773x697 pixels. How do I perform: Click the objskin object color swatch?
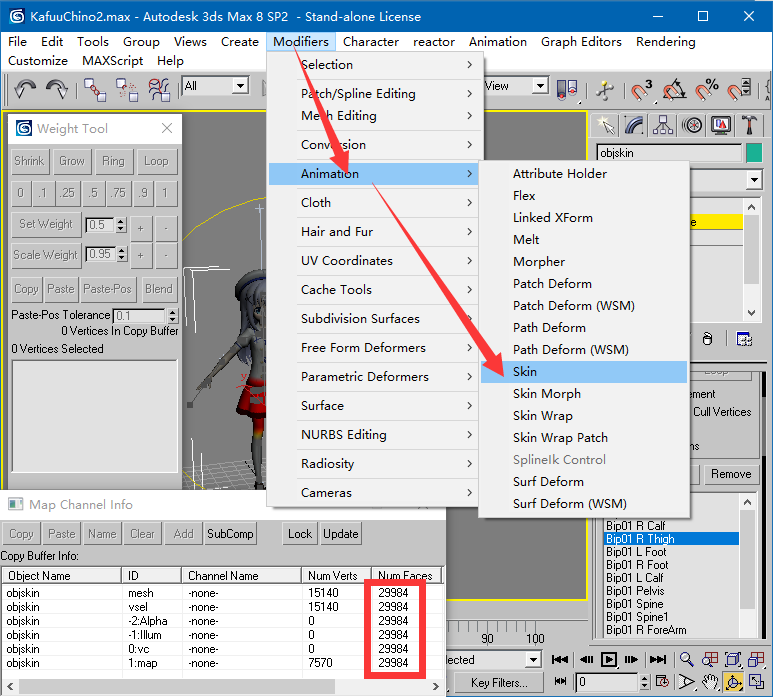(754, 153)
